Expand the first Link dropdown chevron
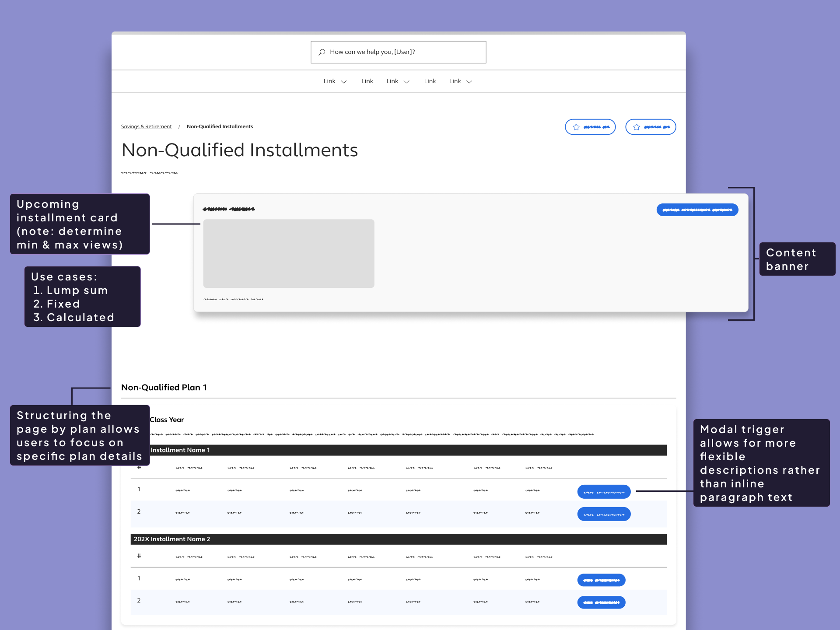This screenshot has height=630, width=840. (344, 82)
